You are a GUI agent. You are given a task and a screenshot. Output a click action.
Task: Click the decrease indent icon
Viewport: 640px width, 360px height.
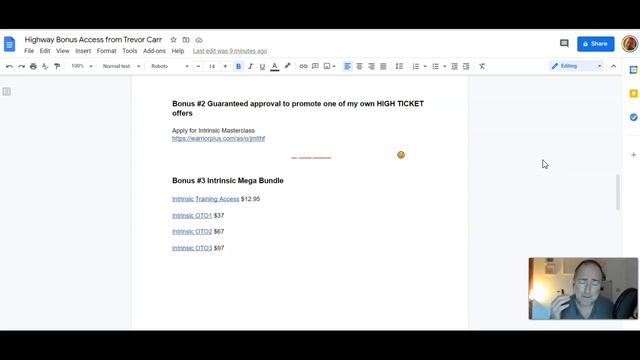454,66
